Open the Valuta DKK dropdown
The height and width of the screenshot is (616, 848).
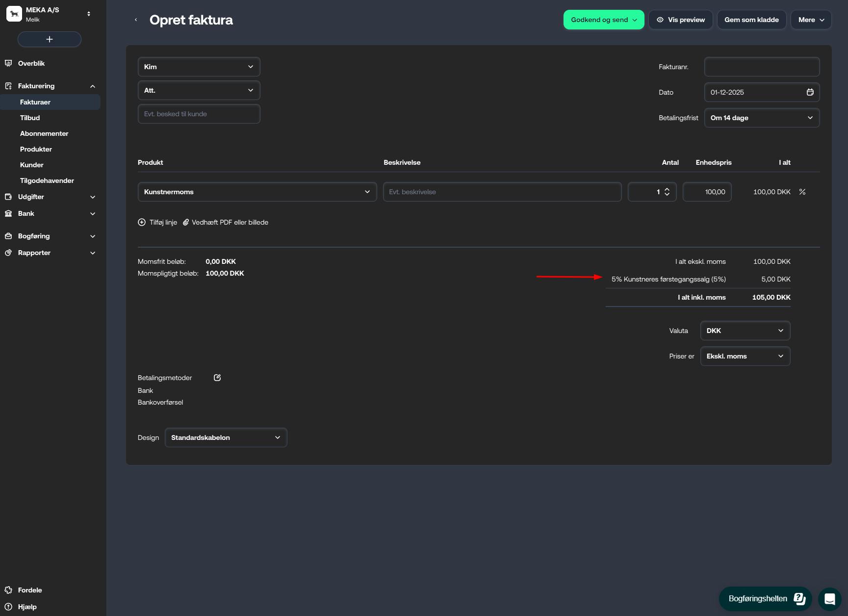(x=745, y=331)
